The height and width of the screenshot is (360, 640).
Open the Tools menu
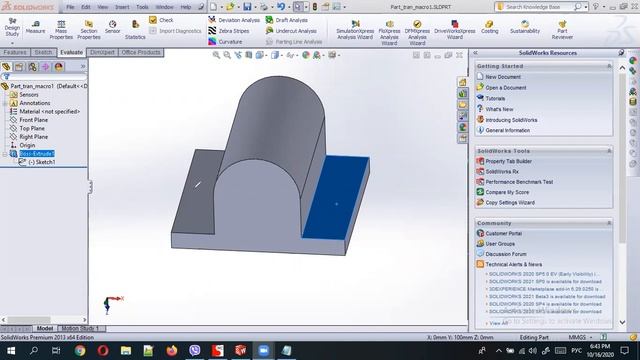pyautogui.click(x=142, y=7)
